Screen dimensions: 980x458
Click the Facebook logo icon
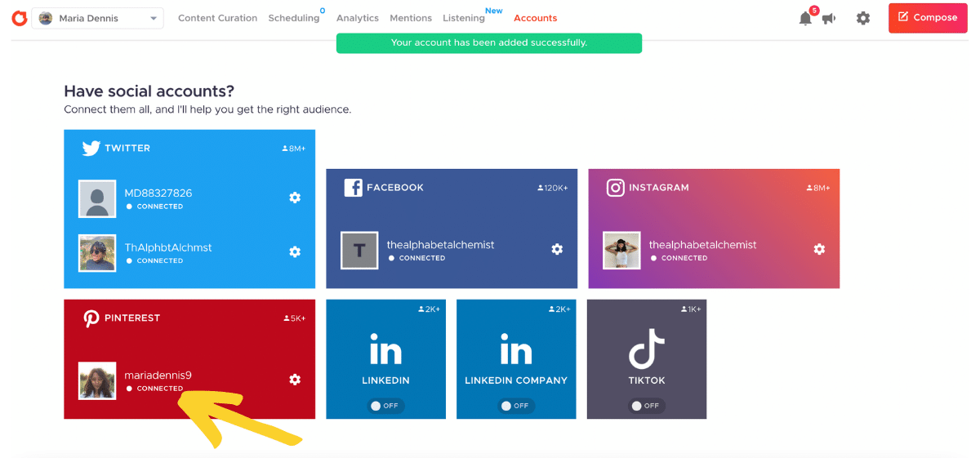click(353, 188)
